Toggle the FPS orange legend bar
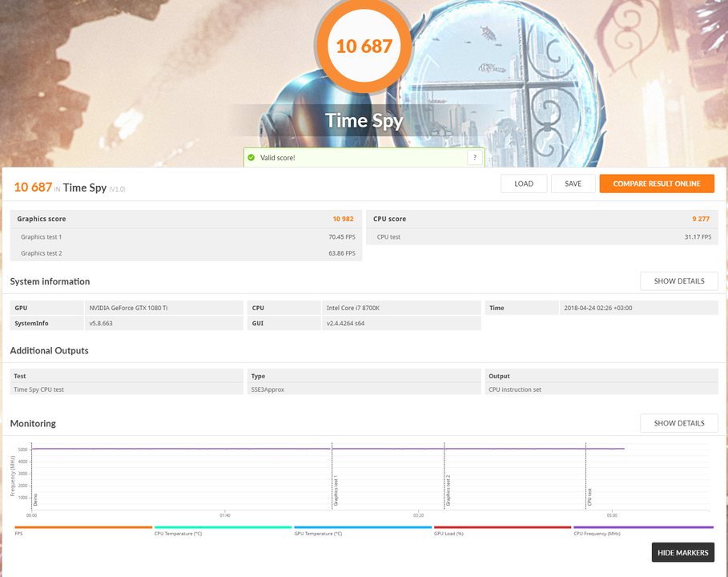 [83, 527]
